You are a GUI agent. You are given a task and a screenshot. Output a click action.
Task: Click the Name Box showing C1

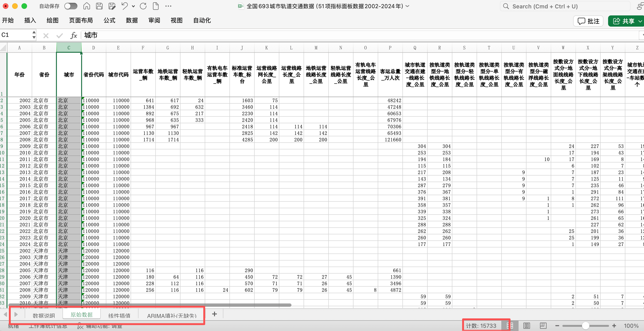[15, 35]
